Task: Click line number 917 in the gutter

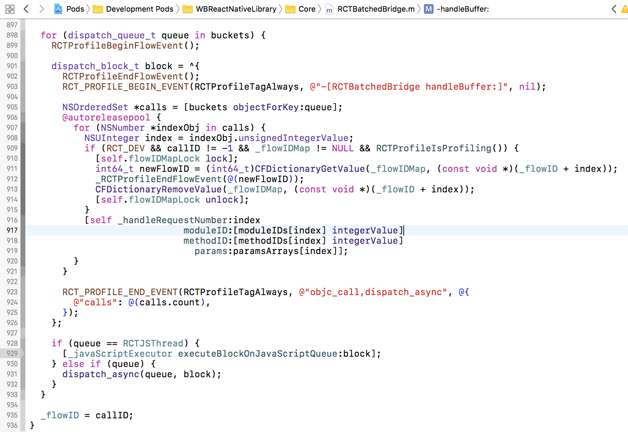Action: (11, 230)
